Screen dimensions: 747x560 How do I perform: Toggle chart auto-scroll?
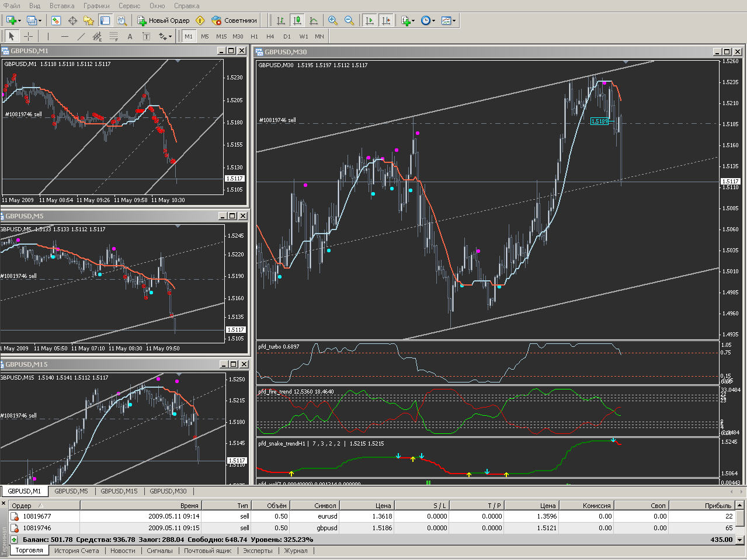369,20
